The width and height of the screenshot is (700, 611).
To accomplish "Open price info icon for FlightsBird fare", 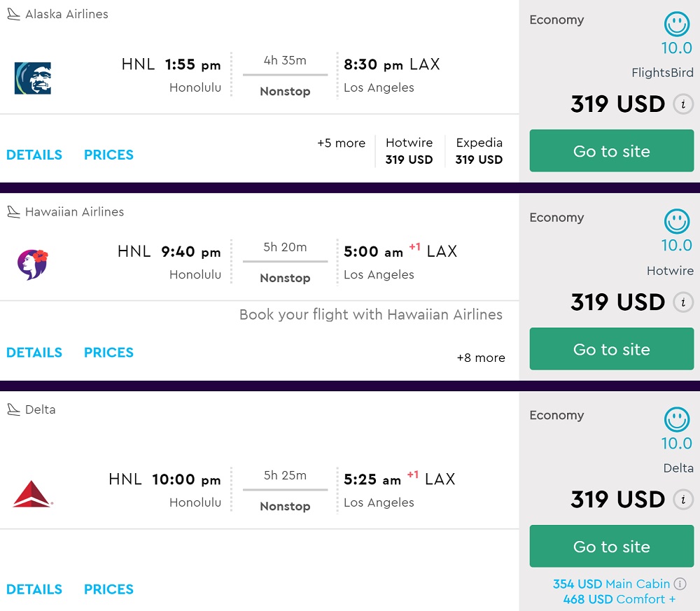I will coord(683,104).
